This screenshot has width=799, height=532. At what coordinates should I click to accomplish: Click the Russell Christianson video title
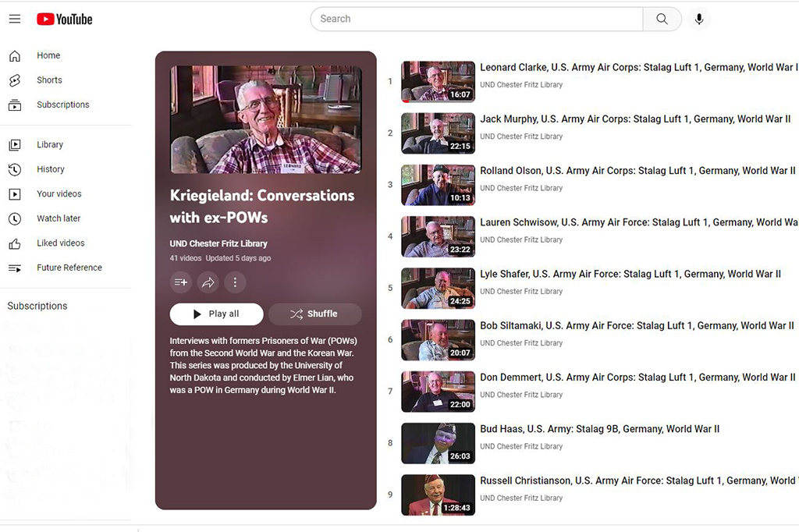[639, 481]
